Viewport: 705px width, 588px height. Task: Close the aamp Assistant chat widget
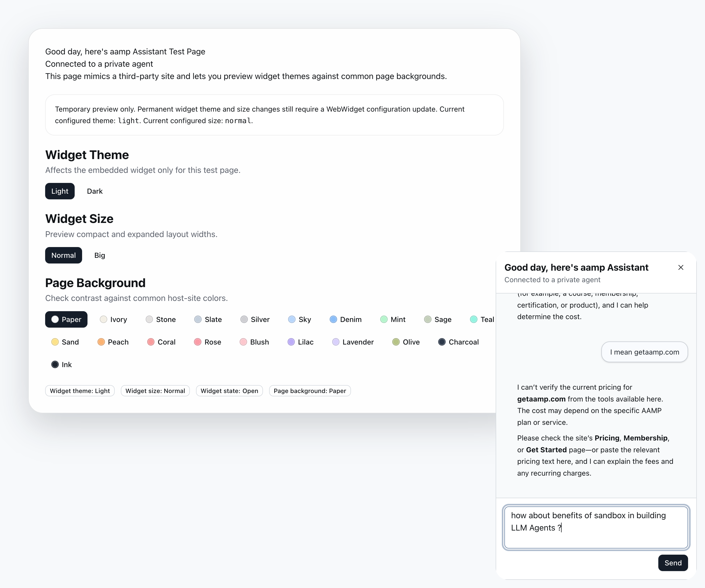680,268
